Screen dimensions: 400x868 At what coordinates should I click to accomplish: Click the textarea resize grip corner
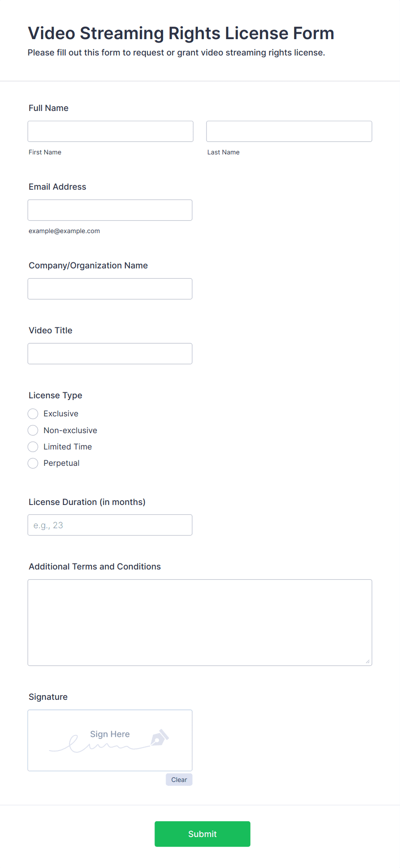pos(368,662)
